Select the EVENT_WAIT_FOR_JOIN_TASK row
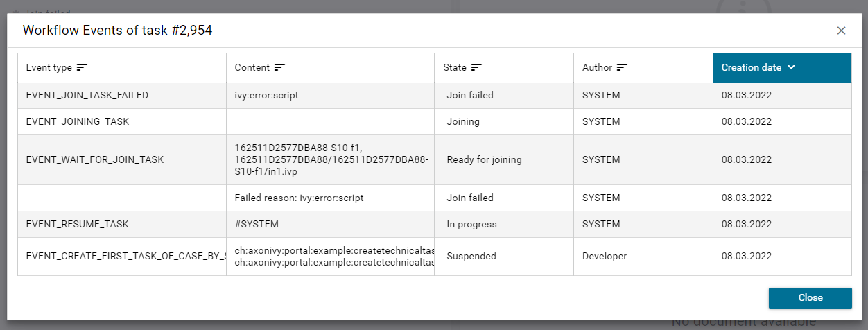Viewport: 868px width, 330px height. [x=95, y=159]
